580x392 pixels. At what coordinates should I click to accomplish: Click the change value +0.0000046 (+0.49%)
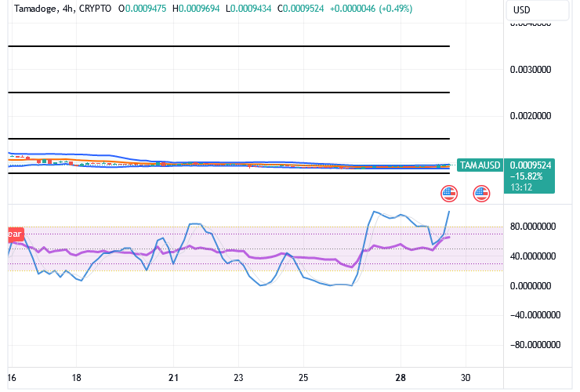[371, 9]
